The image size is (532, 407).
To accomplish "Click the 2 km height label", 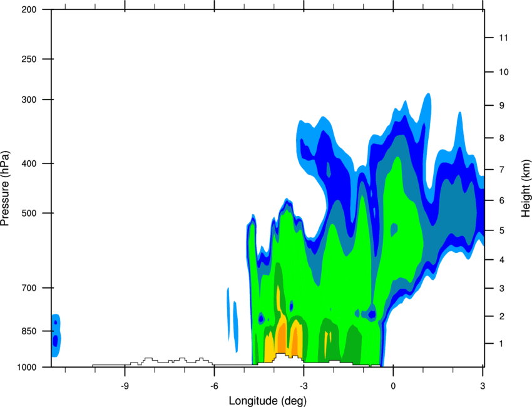I will point(502,316).
